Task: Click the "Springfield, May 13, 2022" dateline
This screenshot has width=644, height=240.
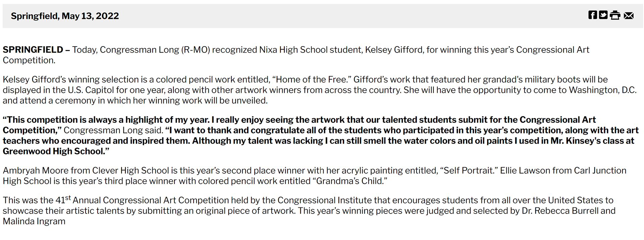Action: 65,16
